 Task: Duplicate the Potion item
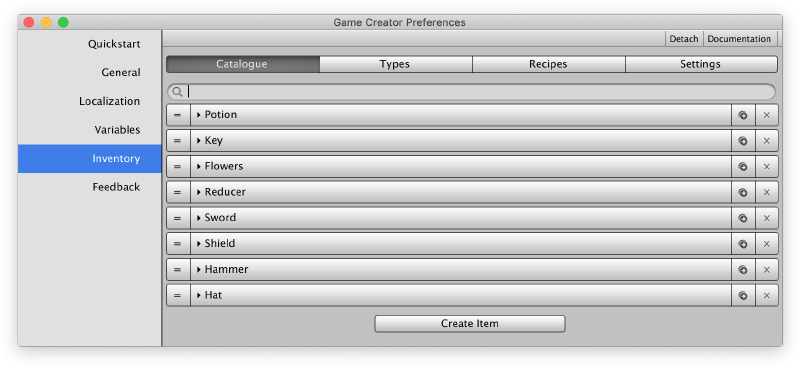click(x=743, y=115)
